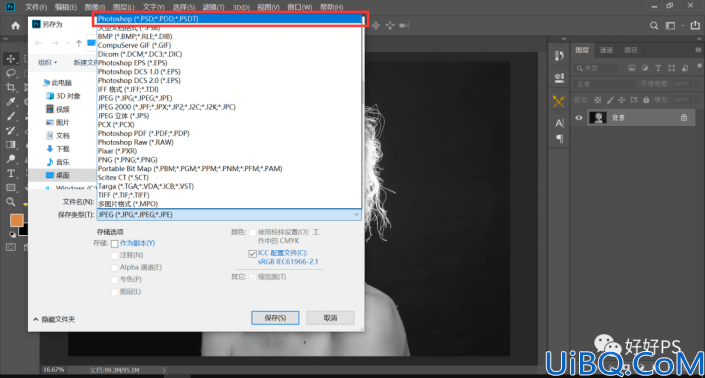This screenshot has height=378, width=705.
Task: Click the Home icon in options bar
Action: tap(15, 26)
